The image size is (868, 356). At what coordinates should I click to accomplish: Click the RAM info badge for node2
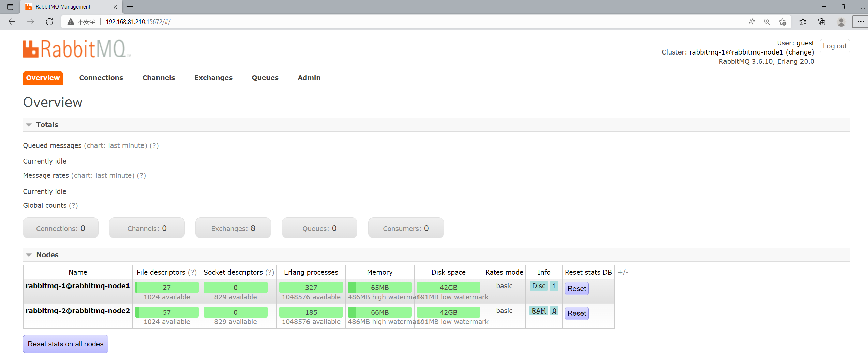click(539, 311)
